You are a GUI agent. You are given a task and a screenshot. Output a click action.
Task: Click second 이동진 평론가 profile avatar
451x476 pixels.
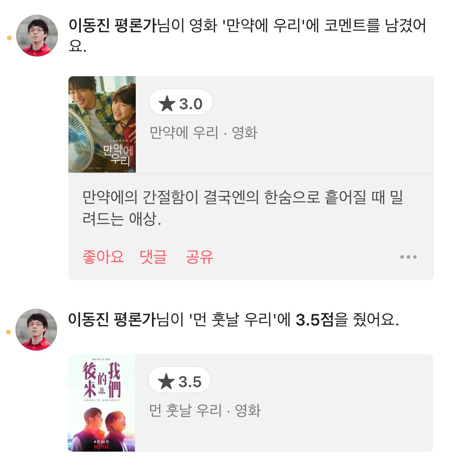(36, 330)
